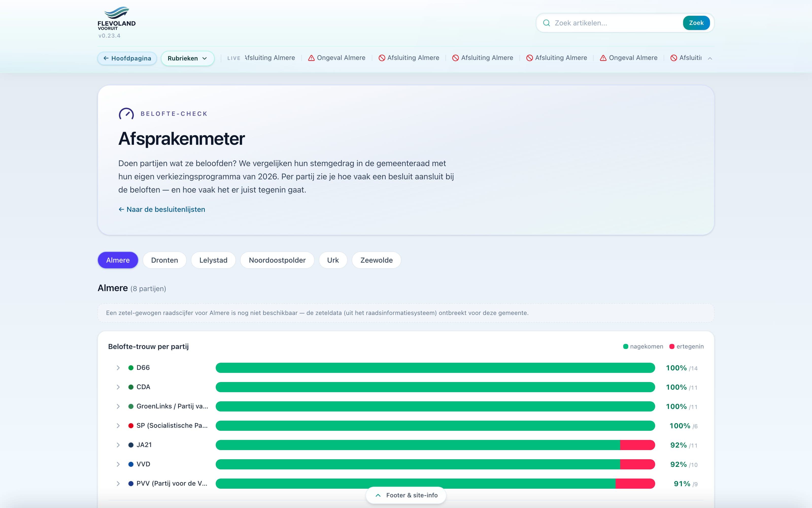The image size is (812, 508).
Task: Select the Dronten municipality tab
Action: pos(164,260)
